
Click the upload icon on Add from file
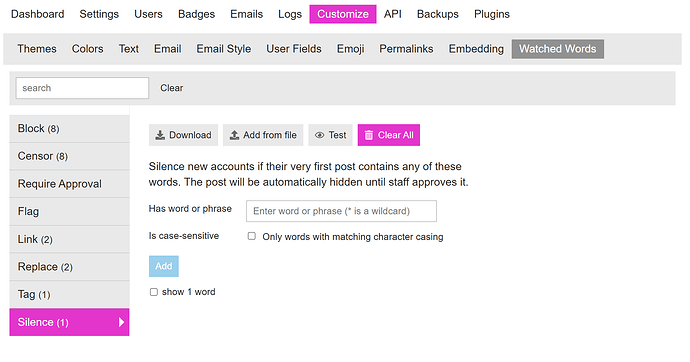point(235,135)
